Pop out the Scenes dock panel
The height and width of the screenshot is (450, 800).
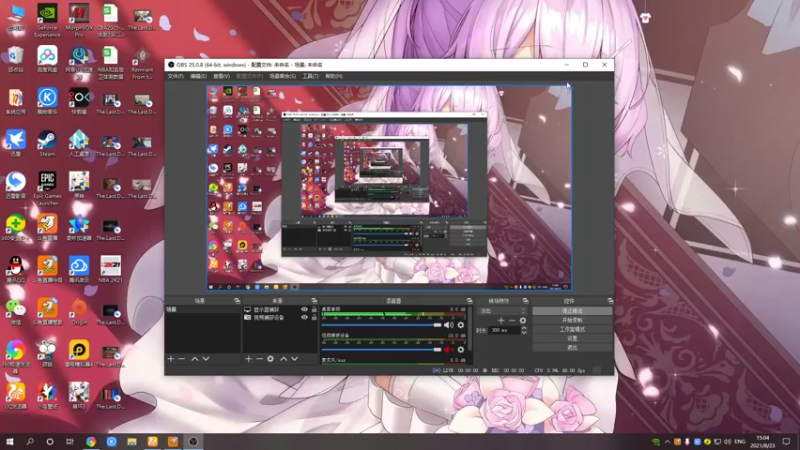tap(237, 301)
